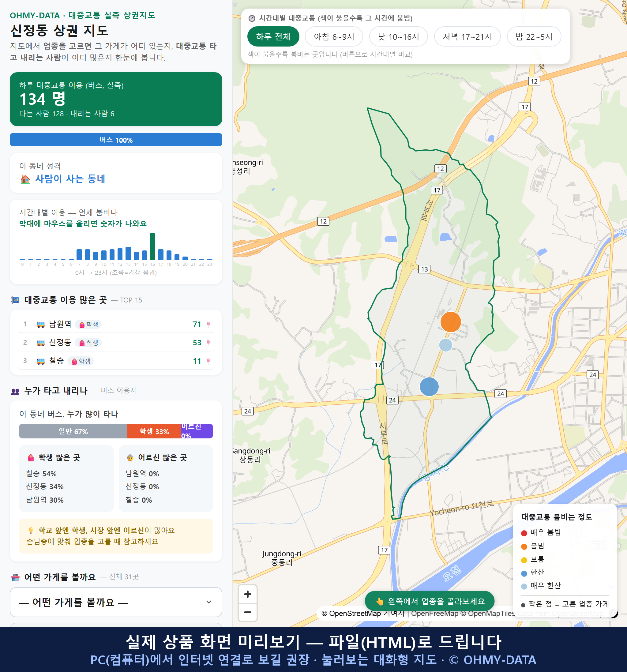Click the backpack icon by 학생 많은 곳
The image size is (627, 672).
(x=31, y=458)
